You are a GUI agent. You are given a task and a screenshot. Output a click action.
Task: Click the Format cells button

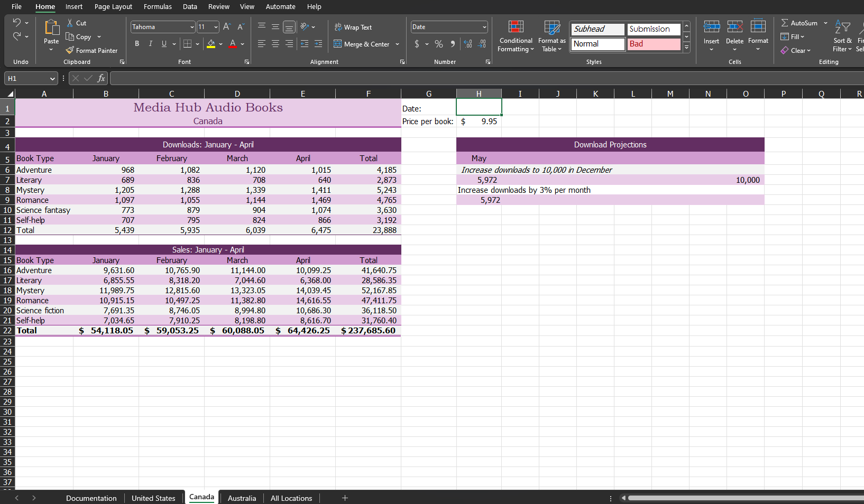point(758,35)
